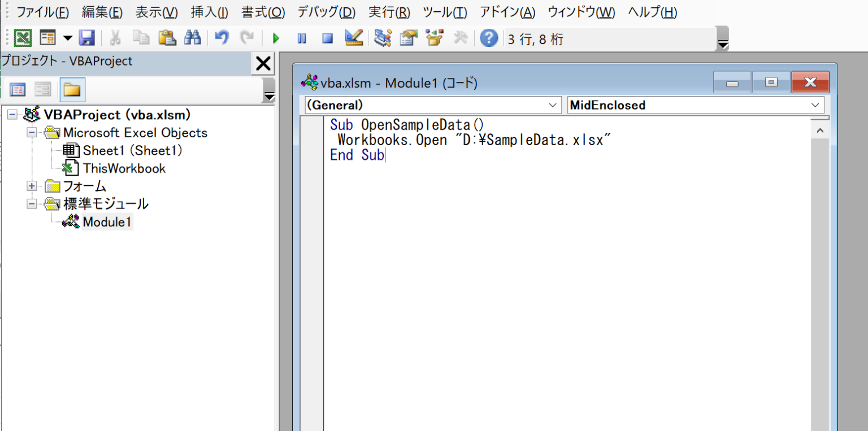Expand the フォーム folder in the project tree
Screen dimensions: 868x431
click(x=32, y=186)
